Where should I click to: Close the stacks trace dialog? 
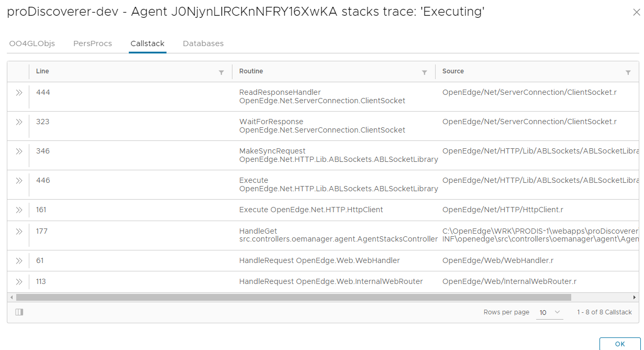pos(636,13)
